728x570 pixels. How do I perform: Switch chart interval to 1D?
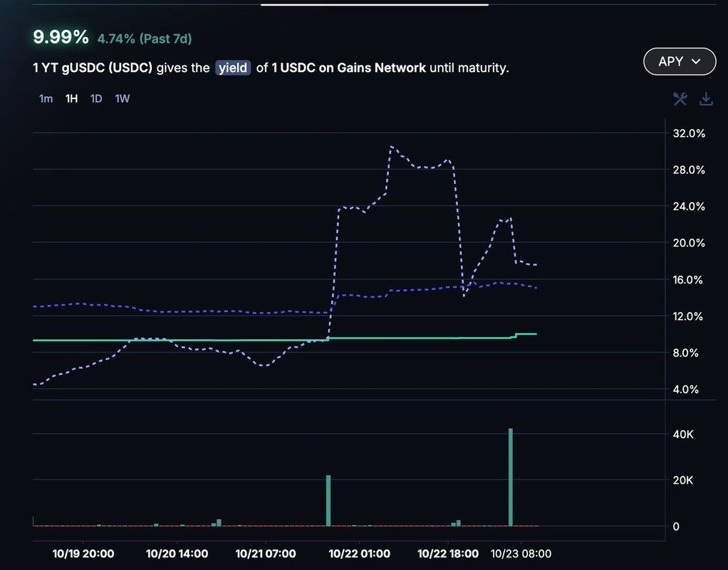[x=96, y=99]
